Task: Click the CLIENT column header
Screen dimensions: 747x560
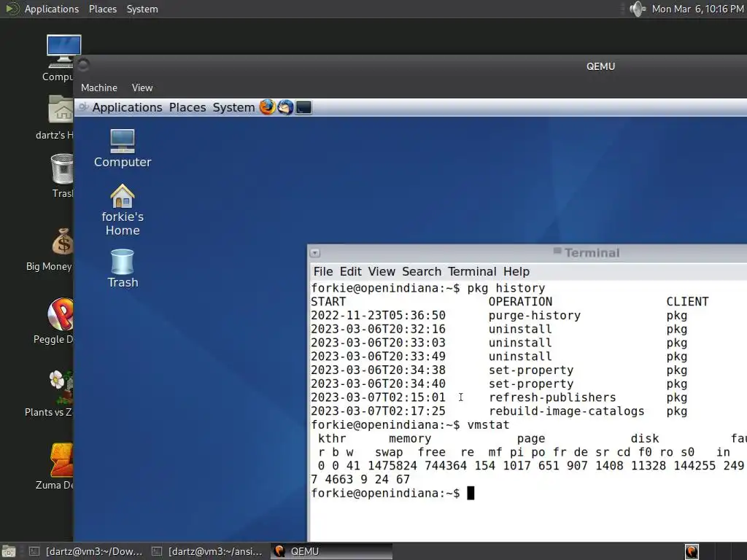Action: click(x=687, y=302)
